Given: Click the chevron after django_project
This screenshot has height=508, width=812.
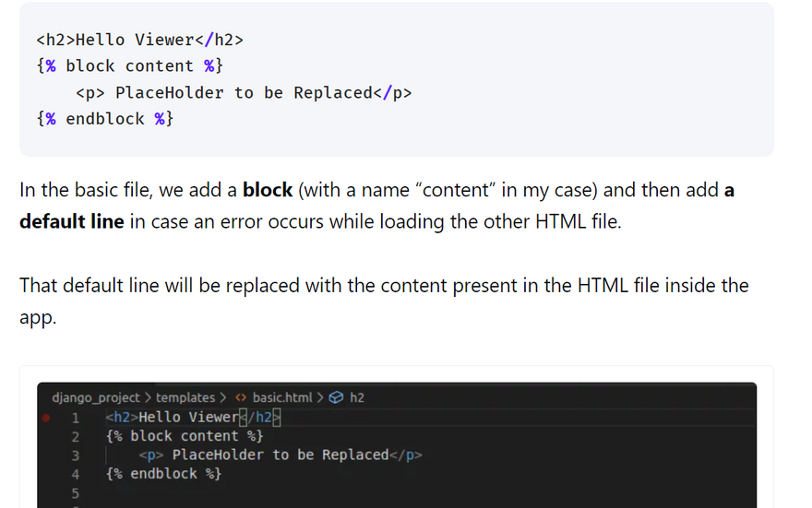Looking at the screenshot, I should click(x=148, y=398).
